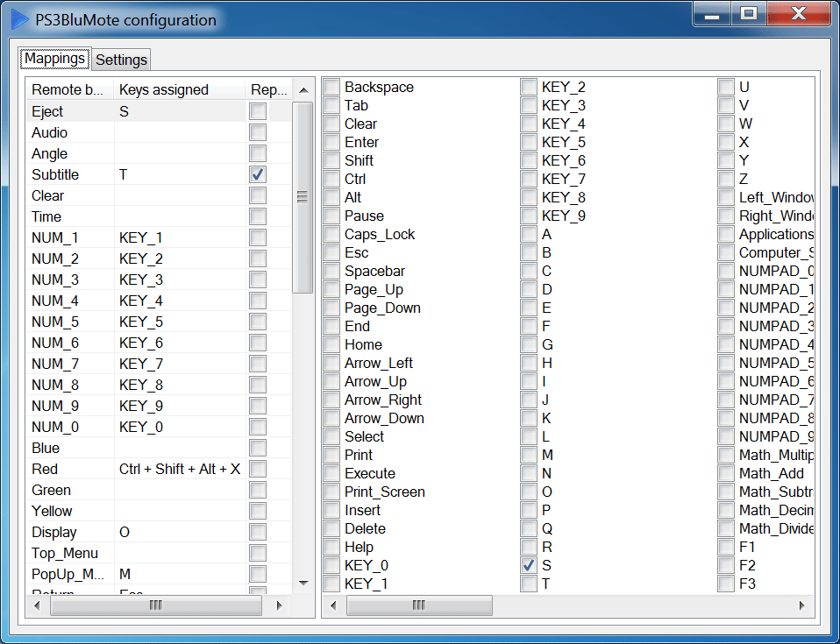
Task: Select the Audio remote button row
Action: [x=159, y=132]
